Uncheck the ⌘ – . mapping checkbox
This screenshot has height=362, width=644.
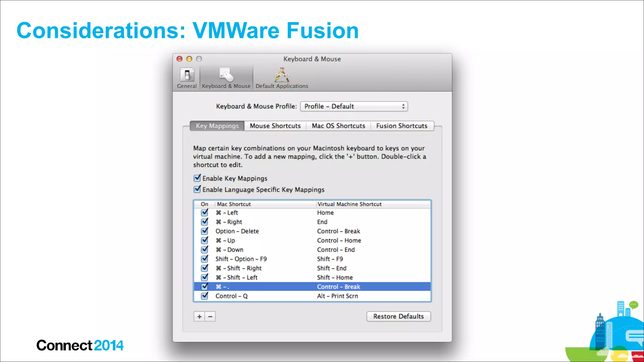(x=204, y=287)
